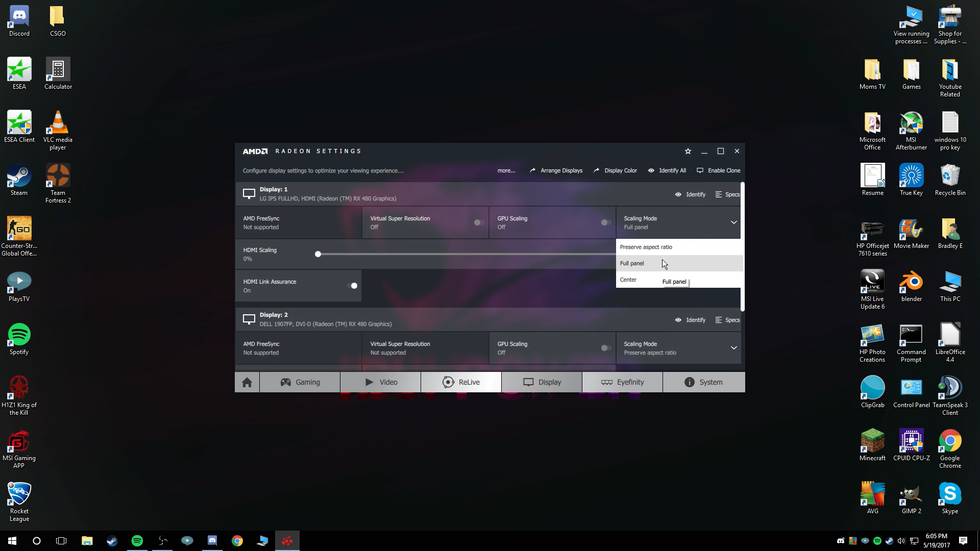Expand Display 2 Scaling Mode dropdown
This screenshot has height=551, width=980.
coord(733,348)
